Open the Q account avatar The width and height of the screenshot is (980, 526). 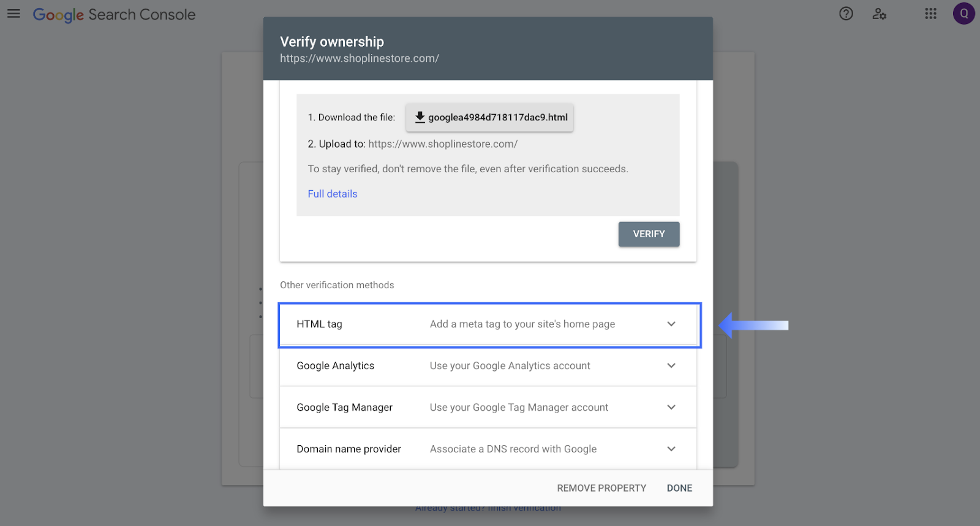(963, 13)
